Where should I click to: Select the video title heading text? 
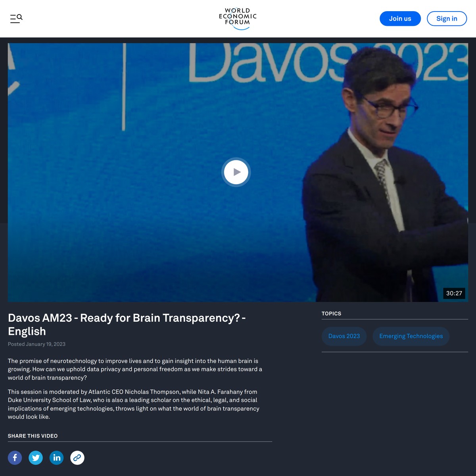[x=127, y=324]
